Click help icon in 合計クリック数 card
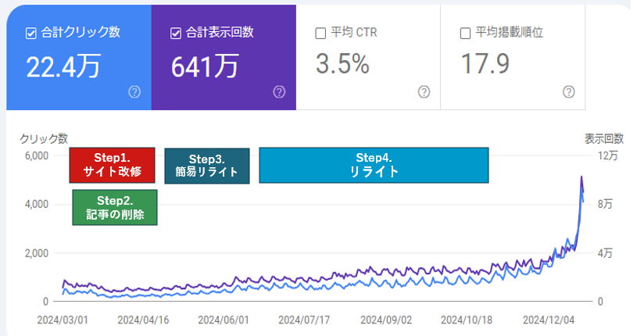 pyautogui.click(x=134, y=92)
